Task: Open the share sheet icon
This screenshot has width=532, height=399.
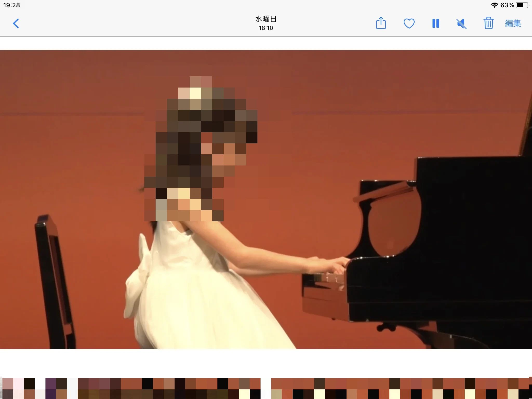Action: click(x=381, y=23)
